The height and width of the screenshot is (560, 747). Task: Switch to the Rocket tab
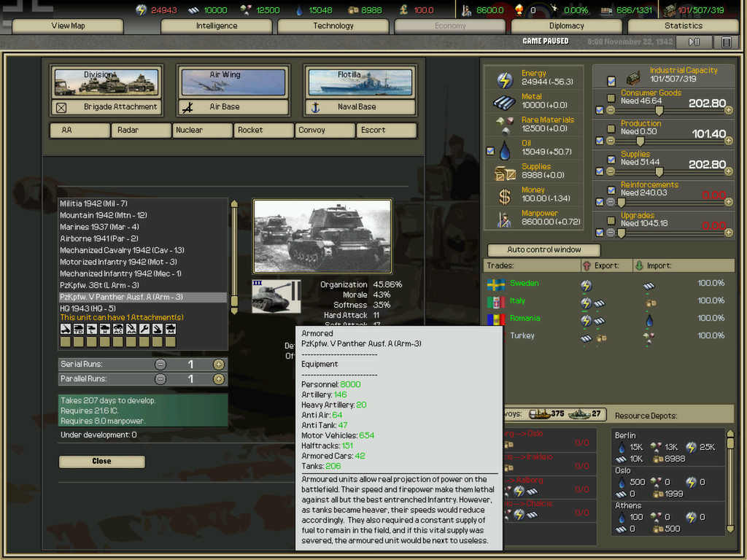[263, 131]
